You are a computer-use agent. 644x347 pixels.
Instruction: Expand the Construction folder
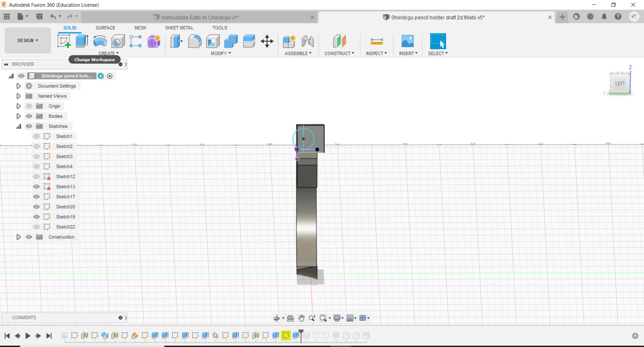pyautogui.click(x=18, y=237)
